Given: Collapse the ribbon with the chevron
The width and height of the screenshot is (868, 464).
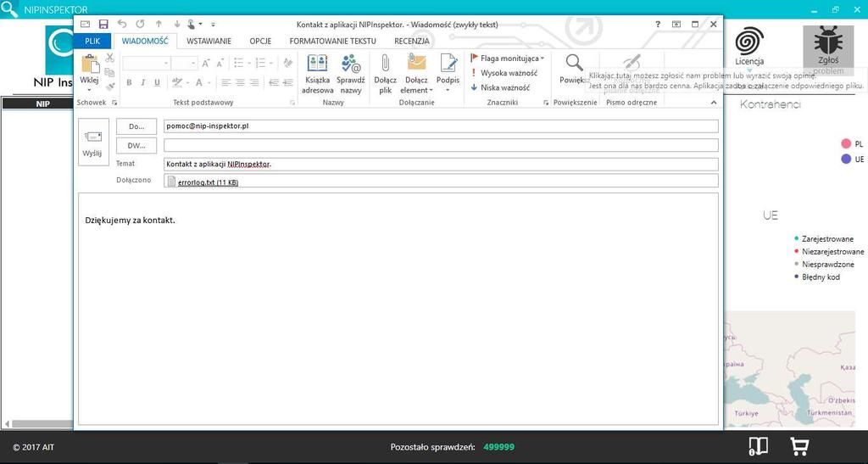Looking at the screenshot, I should (x=714, y=103).
